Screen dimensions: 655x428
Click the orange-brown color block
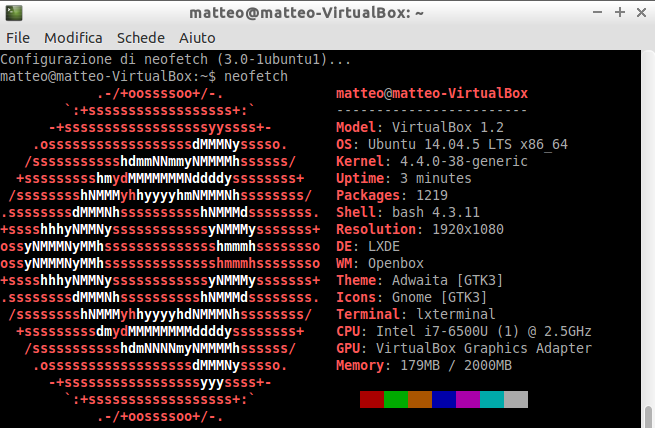pyautogui.click(x=420, y=399)
